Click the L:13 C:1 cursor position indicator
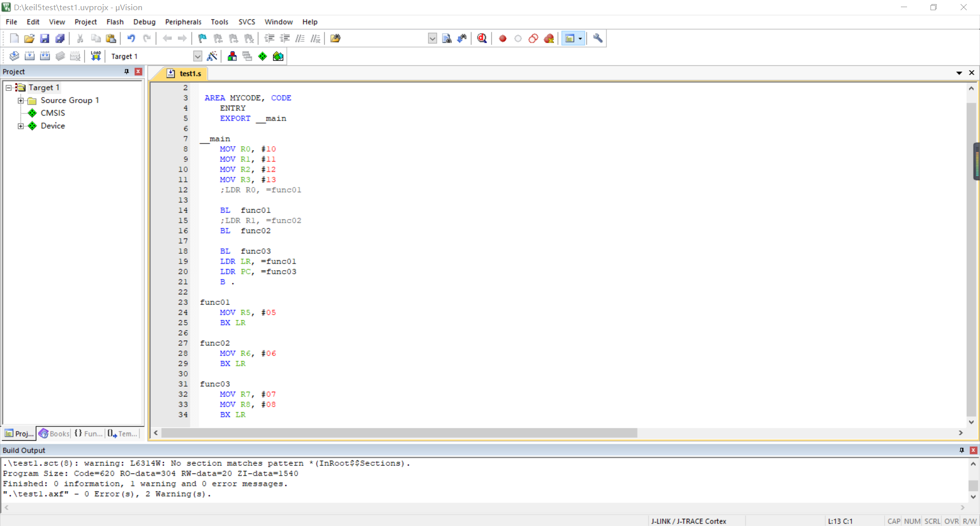980x526 pixels. 840,521
